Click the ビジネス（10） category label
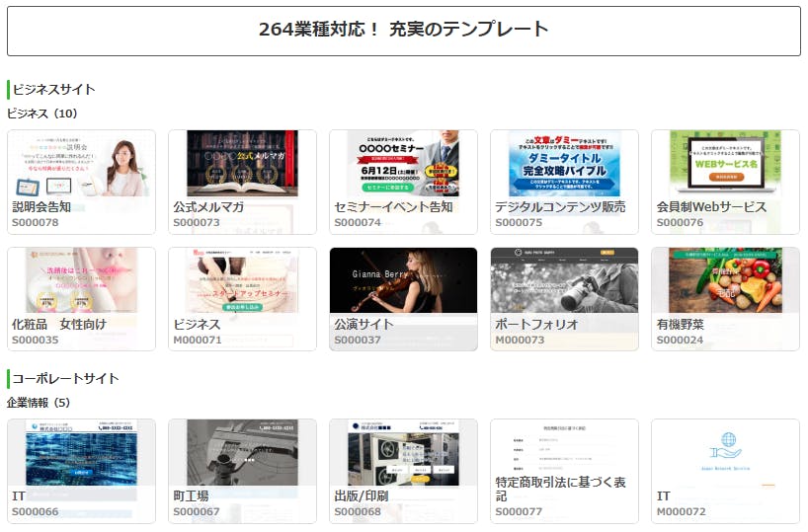The width and height of the screenshot is (808, 532). tap(41, 114)
